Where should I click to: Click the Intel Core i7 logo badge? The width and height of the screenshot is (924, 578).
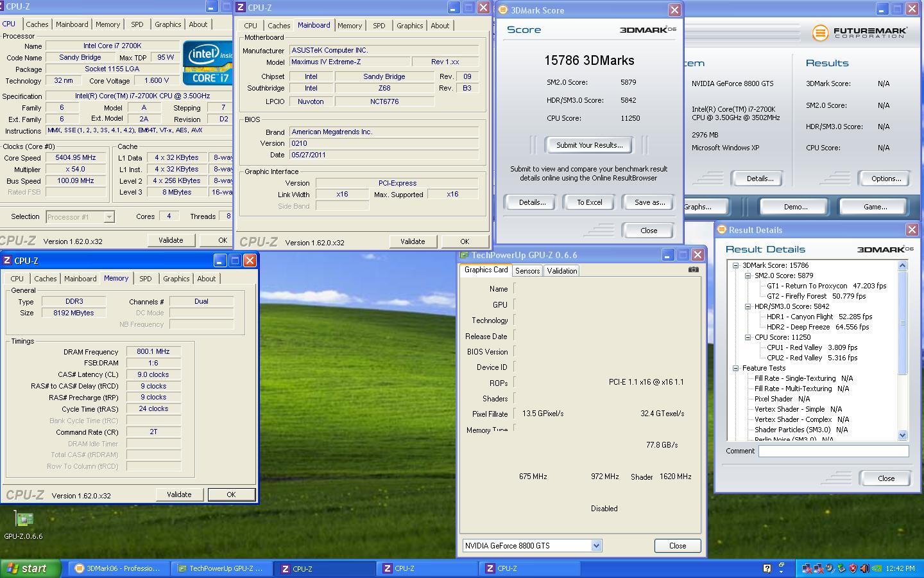coord(208,63)
